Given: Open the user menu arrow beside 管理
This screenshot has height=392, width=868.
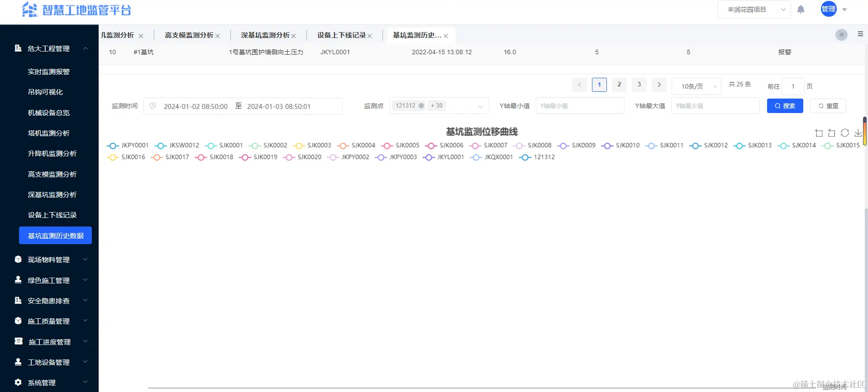Looking at the screenshot, I should [844, 9].
